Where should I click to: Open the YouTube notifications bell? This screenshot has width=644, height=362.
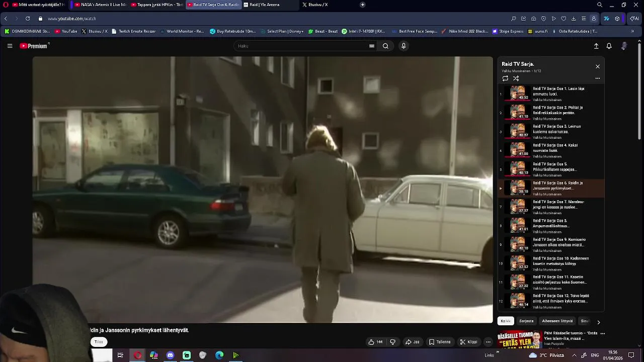(x=609, y=46)
